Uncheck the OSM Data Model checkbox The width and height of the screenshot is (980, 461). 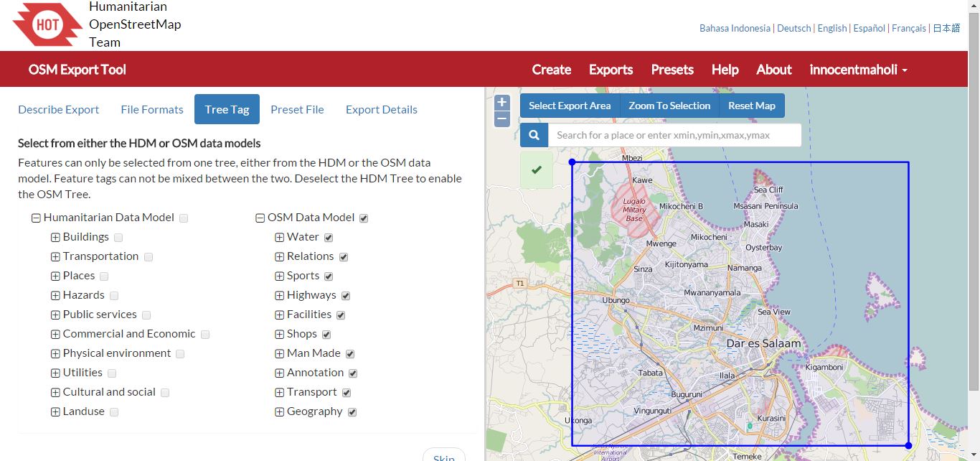click(x=364, y=218)
